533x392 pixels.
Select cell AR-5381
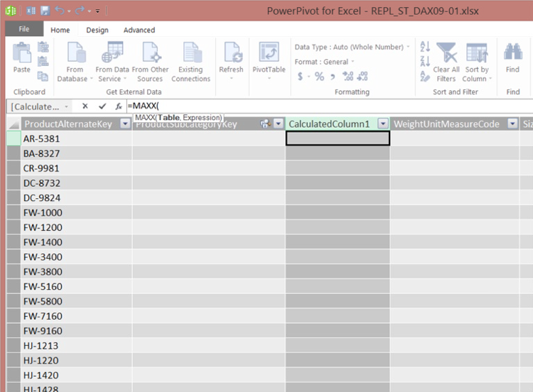pos(77,138)
